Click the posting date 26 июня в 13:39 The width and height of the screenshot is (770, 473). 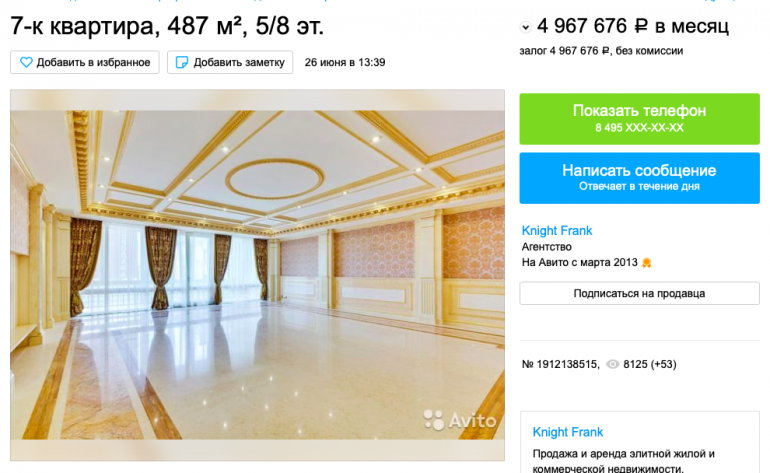[345, 62]
